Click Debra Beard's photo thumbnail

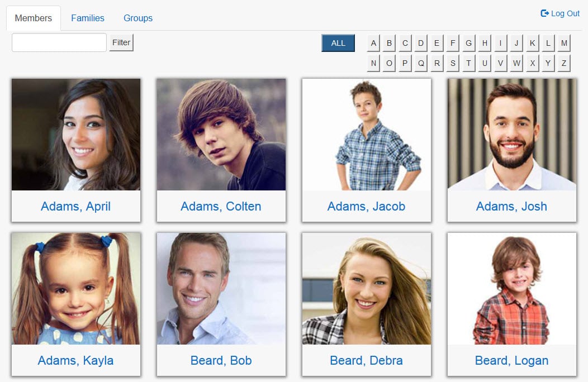[x=367, y=289]
